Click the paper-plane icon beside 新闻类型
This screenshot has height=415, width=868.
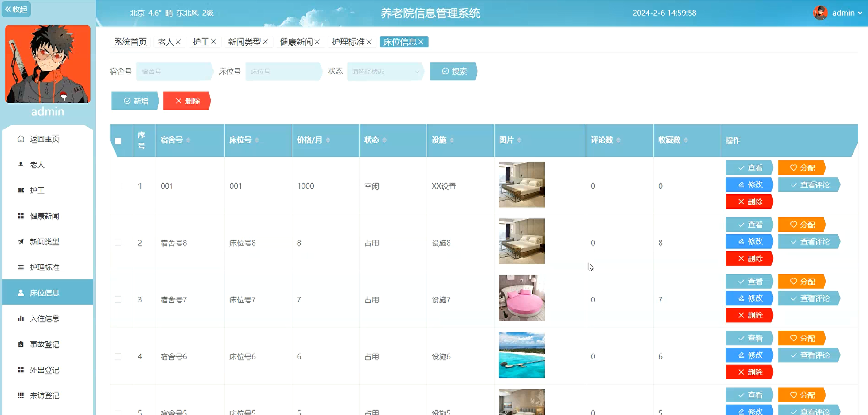[x=21, y=241]
